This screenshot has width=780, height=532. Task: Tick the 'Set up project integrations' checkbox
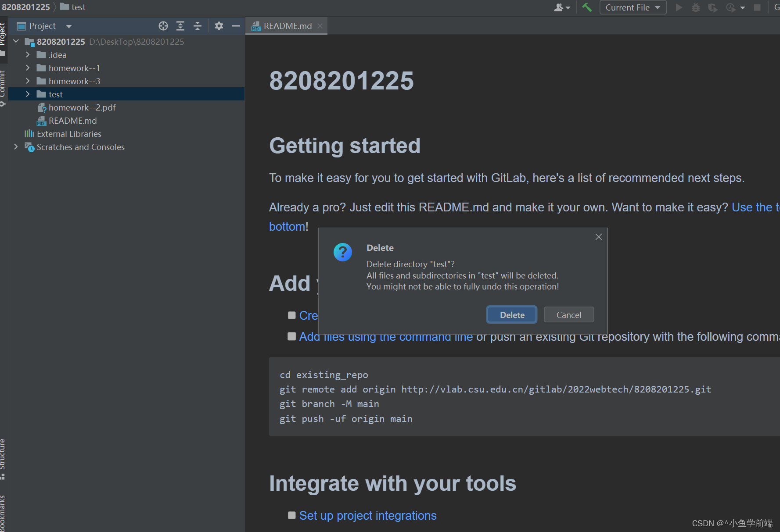point(292,515)
